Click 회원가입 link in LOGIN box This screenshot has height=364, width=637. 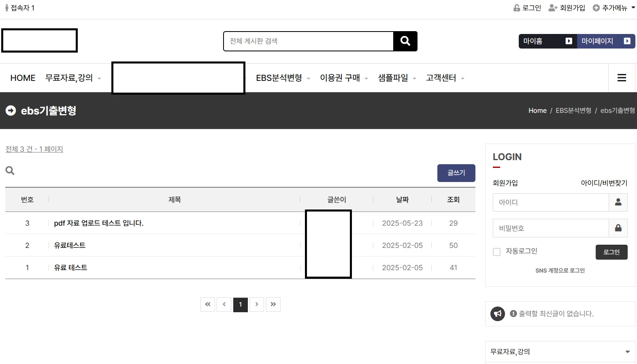click(x=505, y=183)
